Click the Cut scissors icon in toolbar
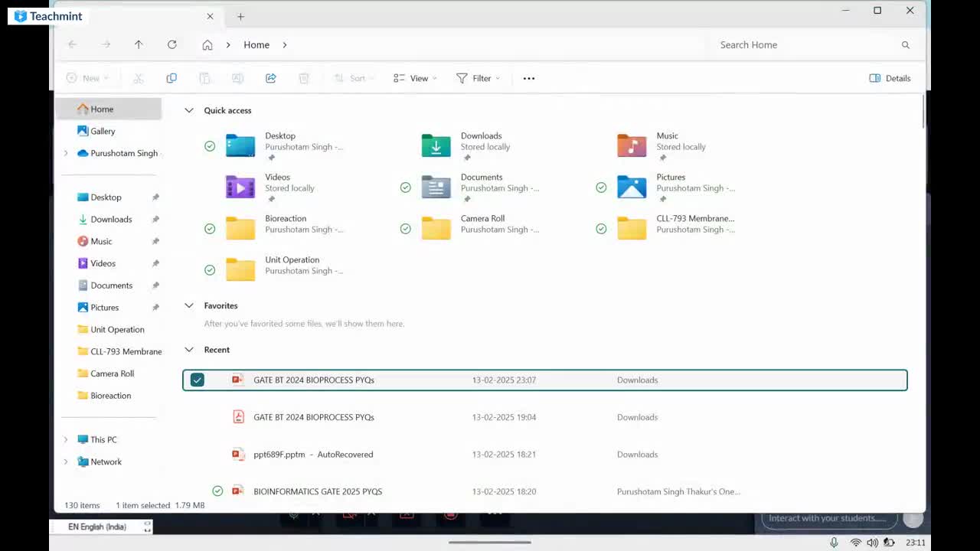Image resolution: width=980 pixels, height=551 pixels. click(x=139, y=78)
